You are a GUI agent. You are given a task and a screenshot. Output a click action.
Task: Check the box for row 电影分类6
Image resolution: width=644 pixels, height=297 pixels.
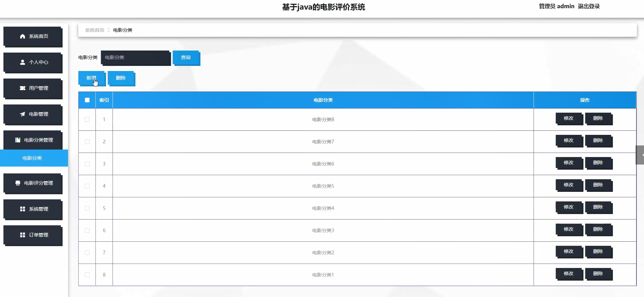[87, 164]
